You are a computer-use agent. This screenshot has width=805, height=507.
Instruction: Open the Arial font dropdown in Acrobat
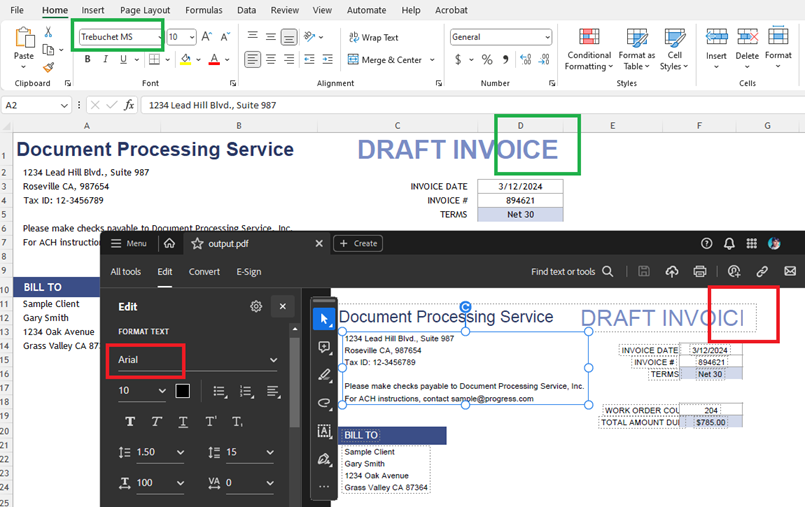point(197,360)
